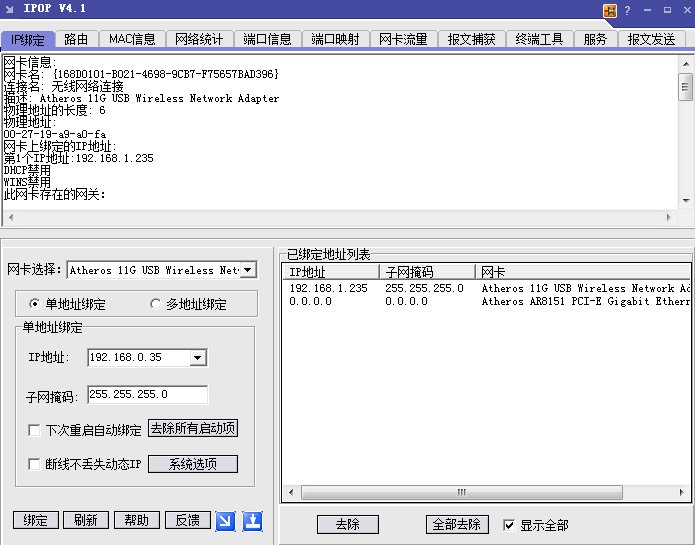Image resolution: width=695 pixels, height=545 pixels.
Task: Expand the 网卡选择 dropdown
Action: [248, 270]
